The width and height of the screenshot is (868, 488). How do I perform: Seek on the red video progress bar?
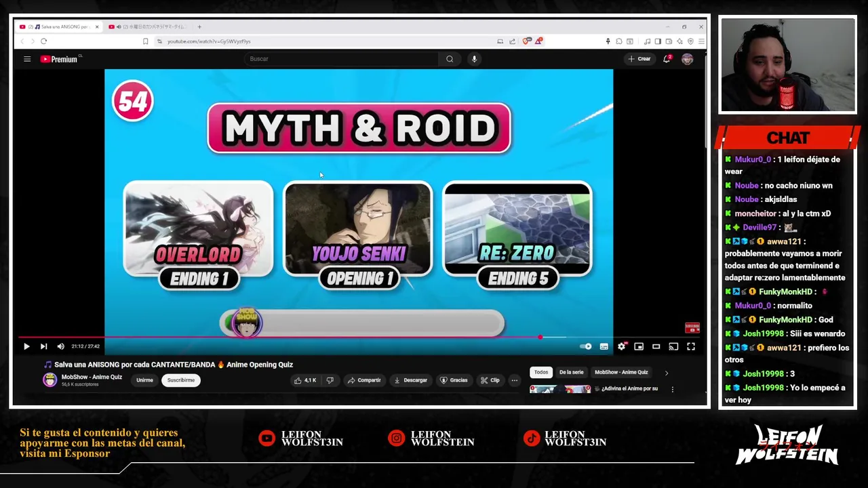[359, 337]
